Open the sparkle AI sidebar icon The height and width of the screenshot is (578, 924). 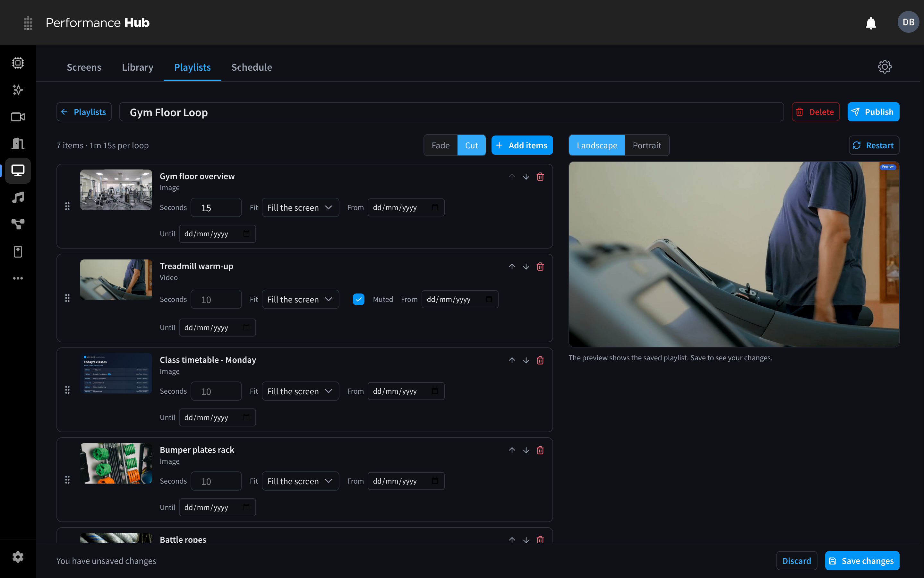point(18,90)
